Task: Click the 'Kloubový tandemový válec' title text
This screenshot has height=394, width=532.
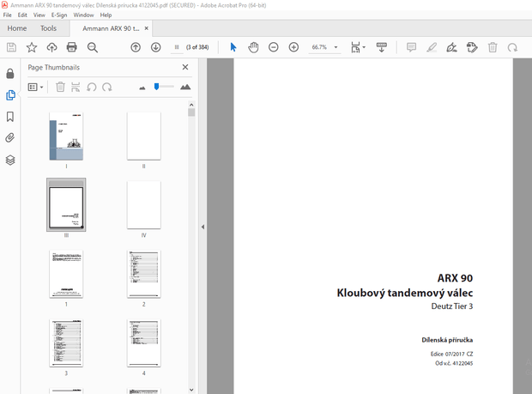Action: tap(405, 293)
